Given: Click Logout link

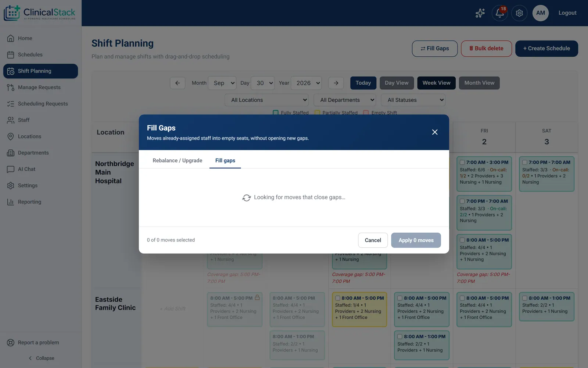Looking at the screenshot, I should 567,13.
